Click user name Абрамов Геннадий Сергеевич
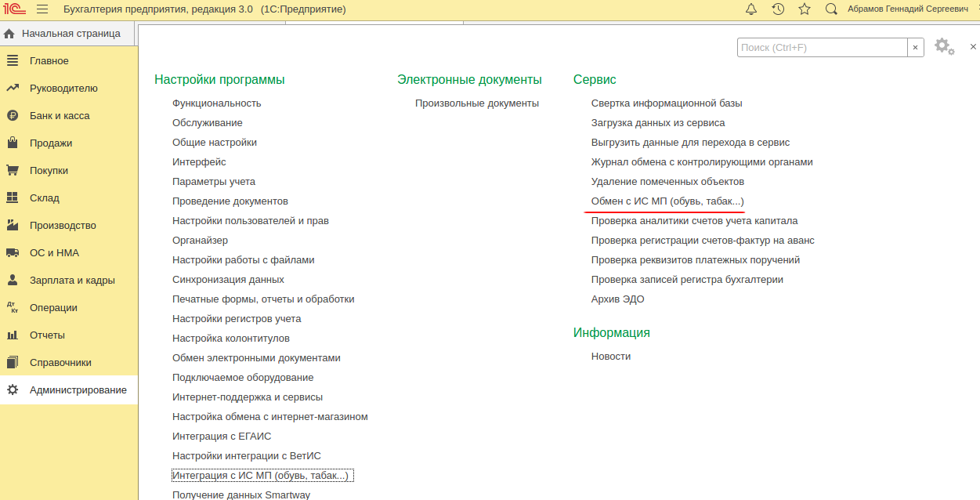The image size is (980, 500). 908,9
